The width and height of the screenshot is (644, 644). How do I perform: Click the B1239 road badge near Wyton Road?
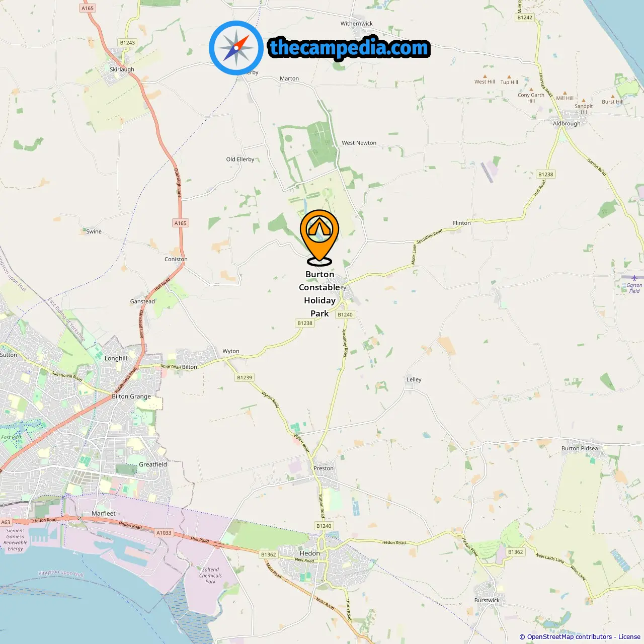(245, 377)
